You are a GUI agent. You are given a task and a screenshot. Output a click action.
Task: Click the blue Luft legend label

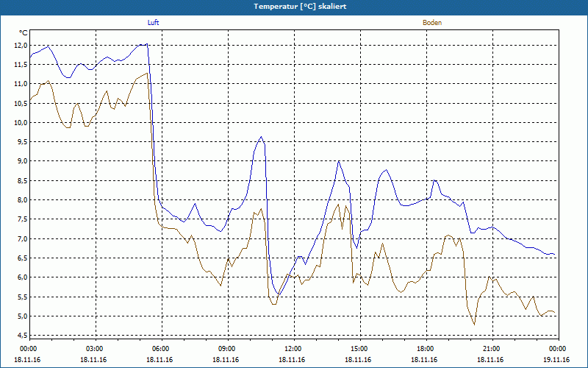[153, 23]
